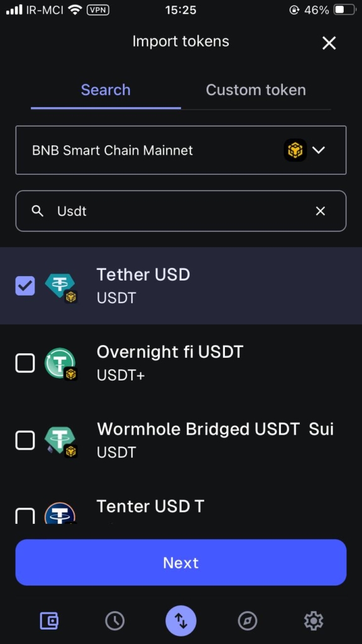Open the activity history clock icon
Screen dimensions: 362x644
(114, 621)
